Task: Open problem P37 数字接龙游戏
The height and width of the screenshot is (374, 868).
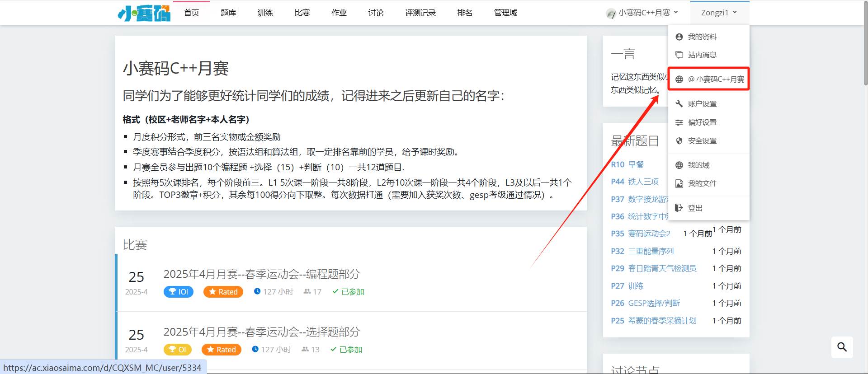Action: click(x=640, y=199)
